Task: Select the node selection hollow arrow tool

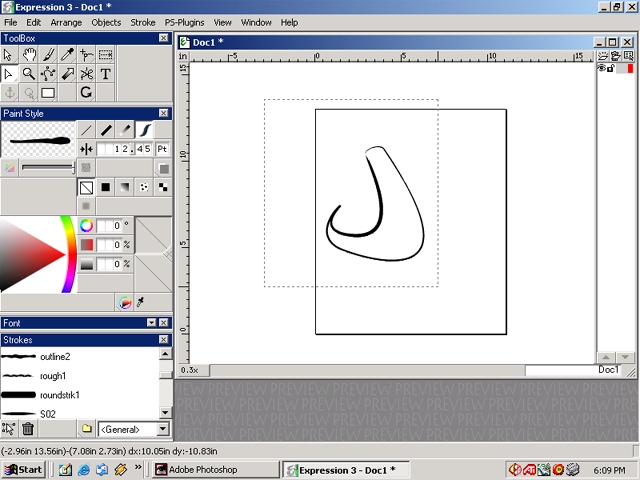Action: click(x=9, y=74)
